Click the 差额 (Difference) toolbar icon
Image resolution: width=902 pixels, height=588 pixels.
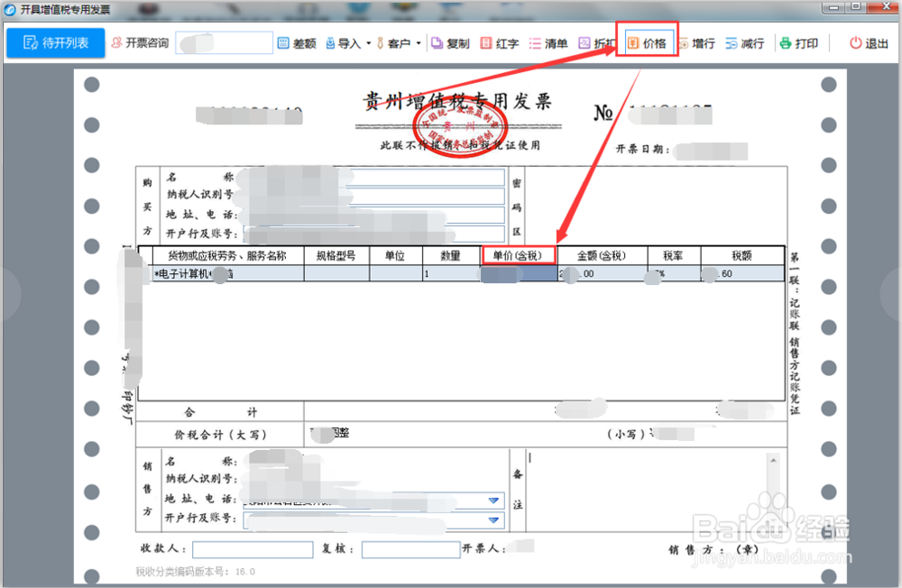click(298, 41)
